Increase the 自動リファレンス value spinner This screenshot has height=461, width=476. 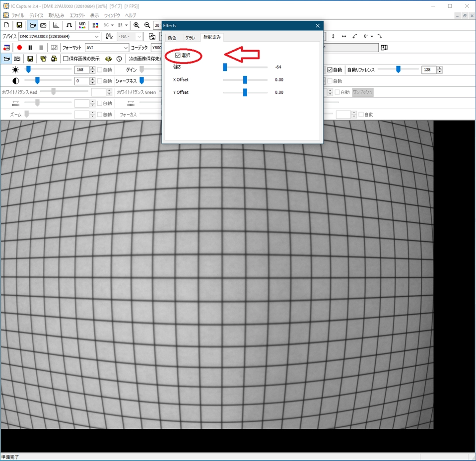(x=440, y=68)
